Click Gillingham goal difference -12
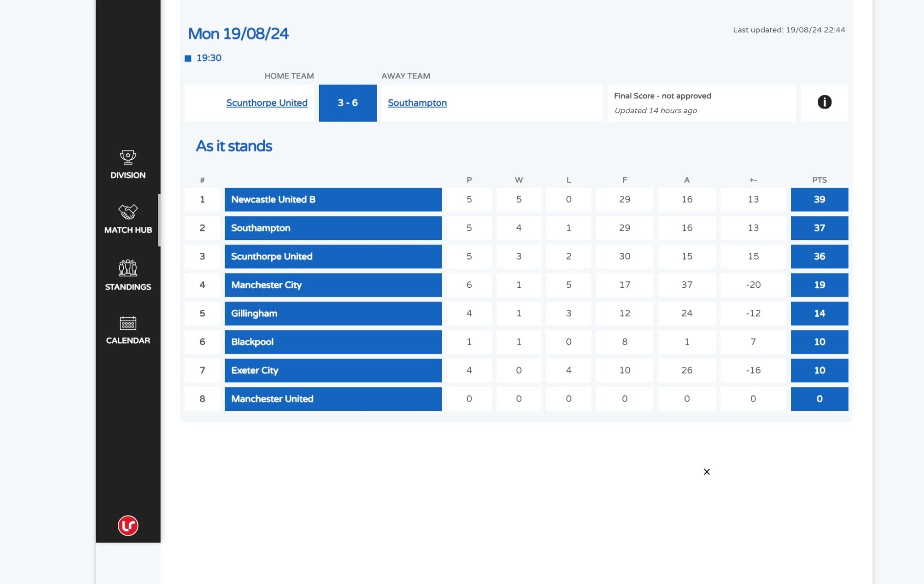 pyautogui.click(x=753, y=313)
